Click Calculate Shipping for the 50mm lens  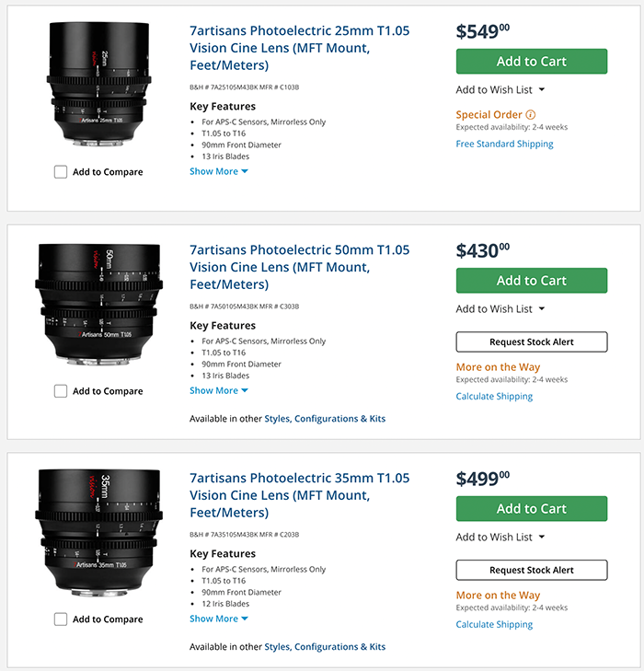tap(494, 397)
